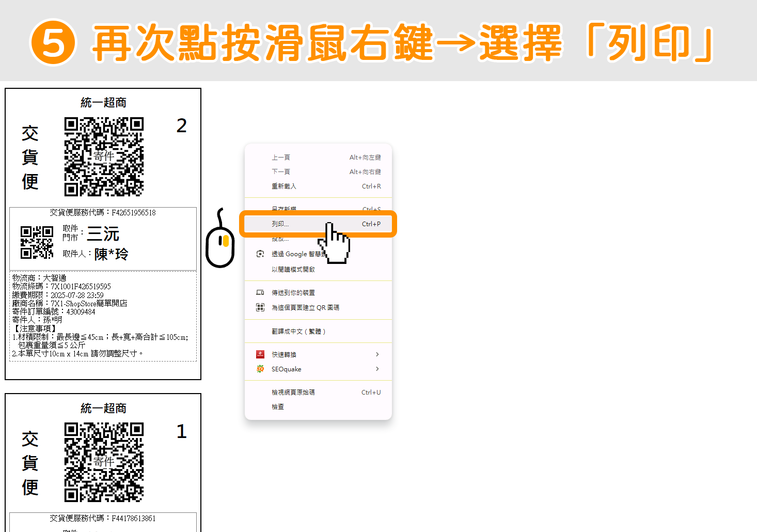The image size is (757, 532).
Task: Click the large QR code on label 2
Action: point(104,157)
